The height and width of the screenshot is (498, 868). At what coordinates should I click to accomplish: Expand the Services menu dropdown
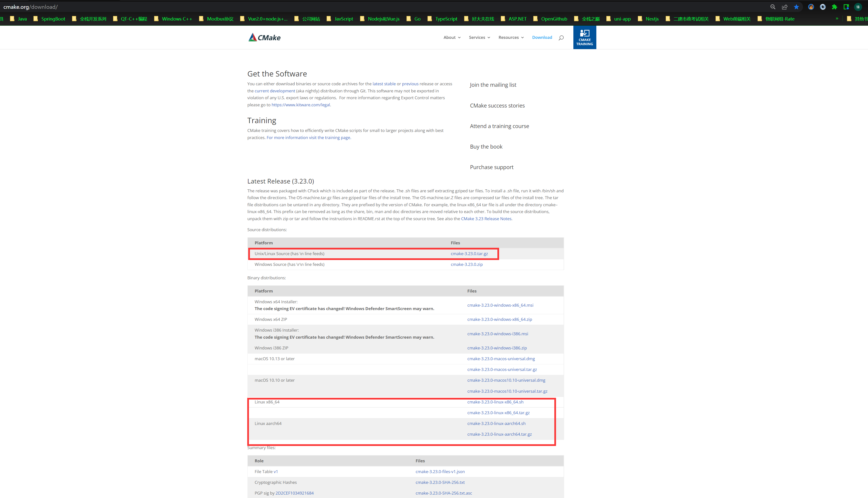coord(479,37)
